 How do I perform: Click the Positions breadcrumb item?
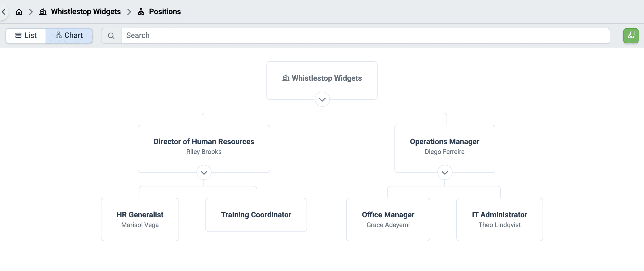(165, 12)
